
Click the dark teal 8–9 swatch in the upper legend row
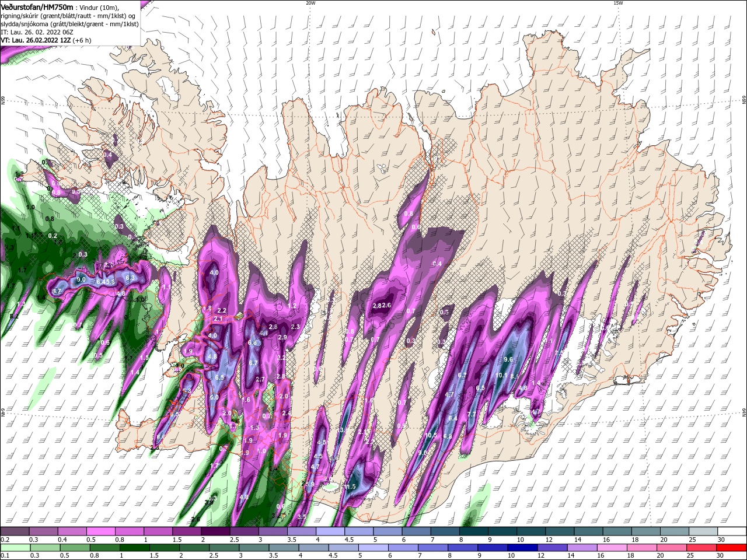click(x=474, y=532)
